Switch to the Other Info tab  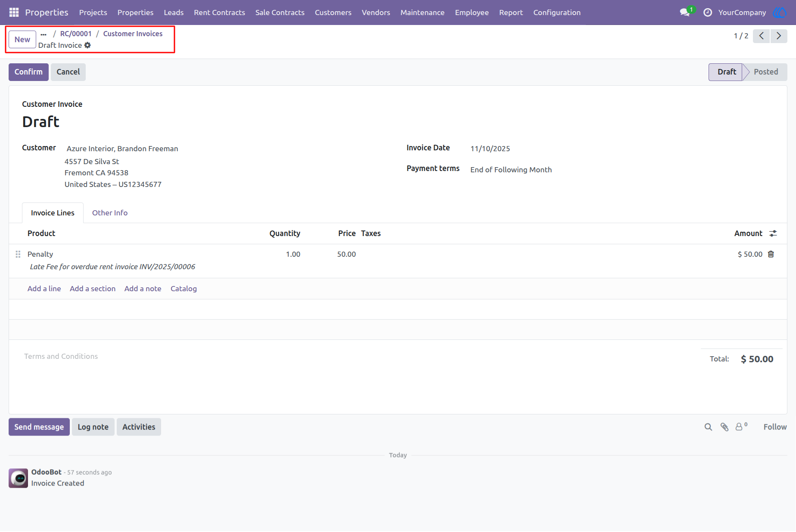point(110,213)
